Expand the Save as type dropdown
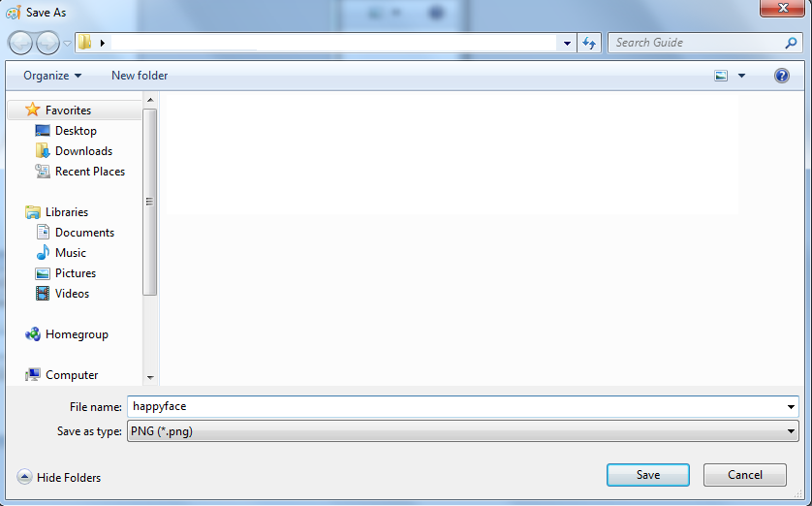The image size is (812, 506). (462, 431)
